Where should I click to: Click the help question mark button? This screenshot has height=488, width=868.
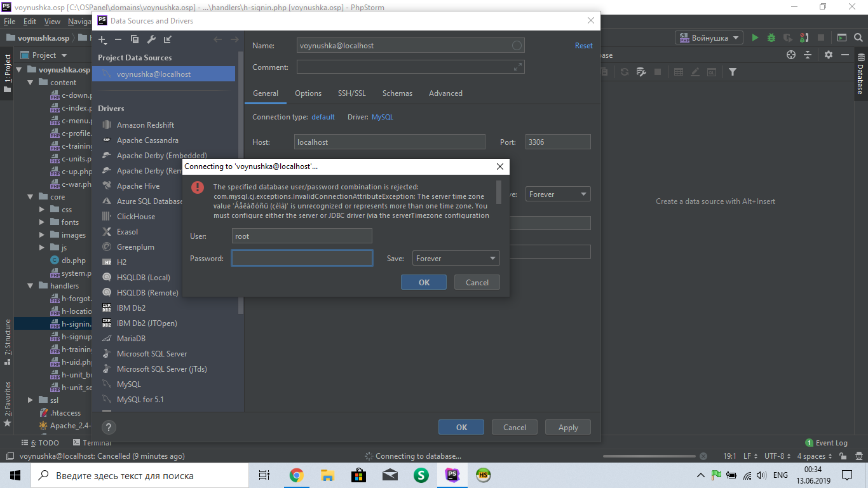109,428
